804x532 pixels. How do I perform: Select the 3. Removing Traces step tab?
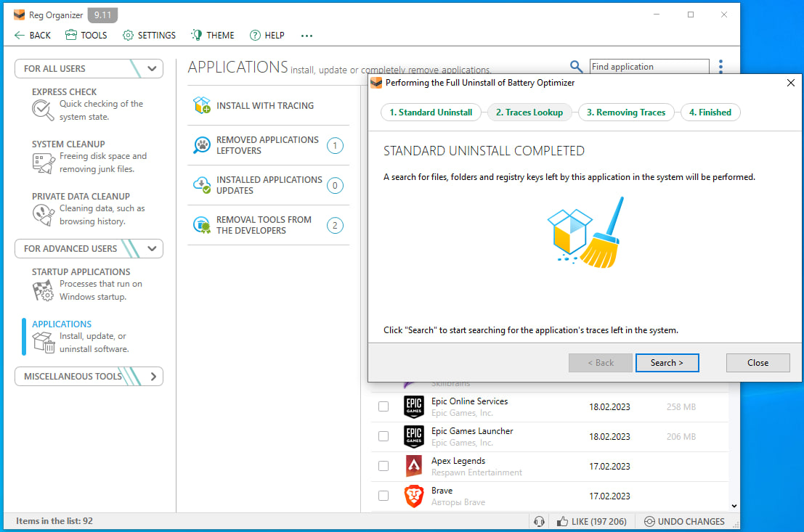tap(625, 112)
